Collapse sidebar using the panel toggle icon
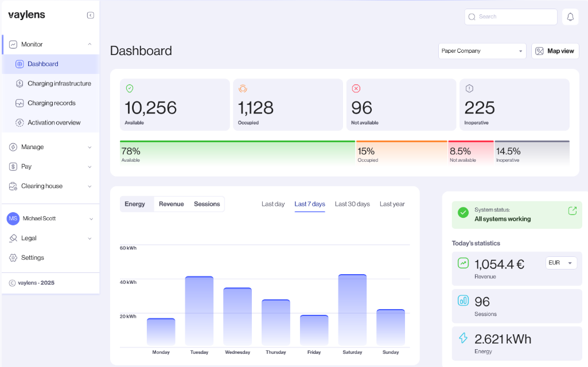Image resolution: width=588 pixels, height=367 pixels. click(x=91, y=15)
